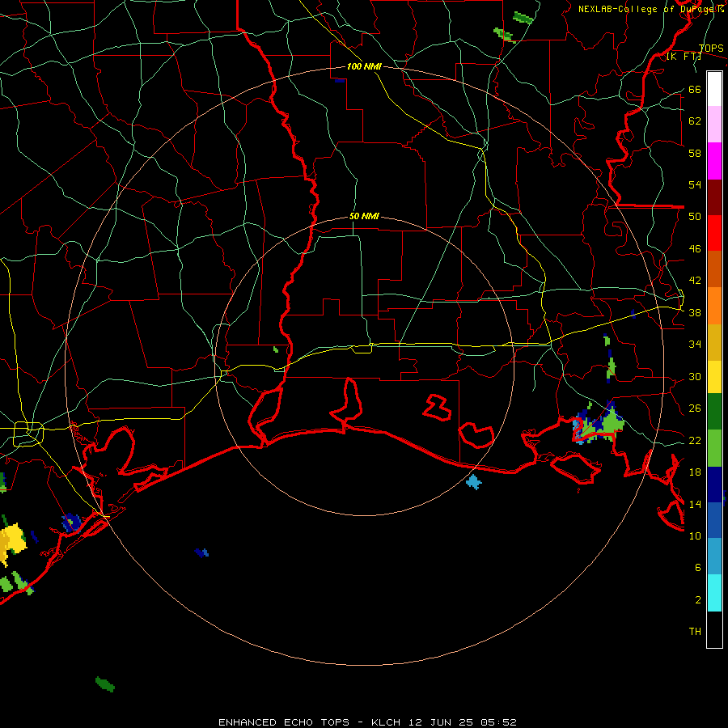The height and width of the screenshot is (728, 728).
Task: Select the light pink legend swatch
Action: click(x=714, y=124)
